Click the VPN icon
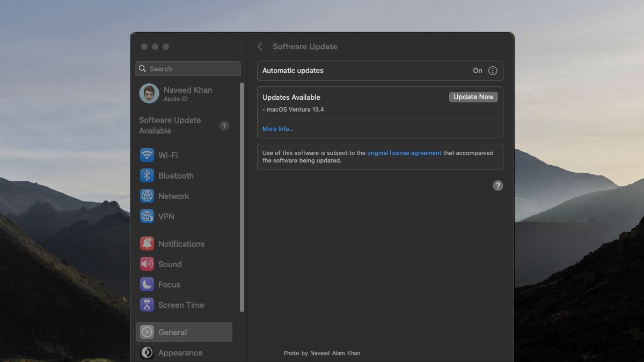This screenshot has height=362, width=644. click(147, 216)
